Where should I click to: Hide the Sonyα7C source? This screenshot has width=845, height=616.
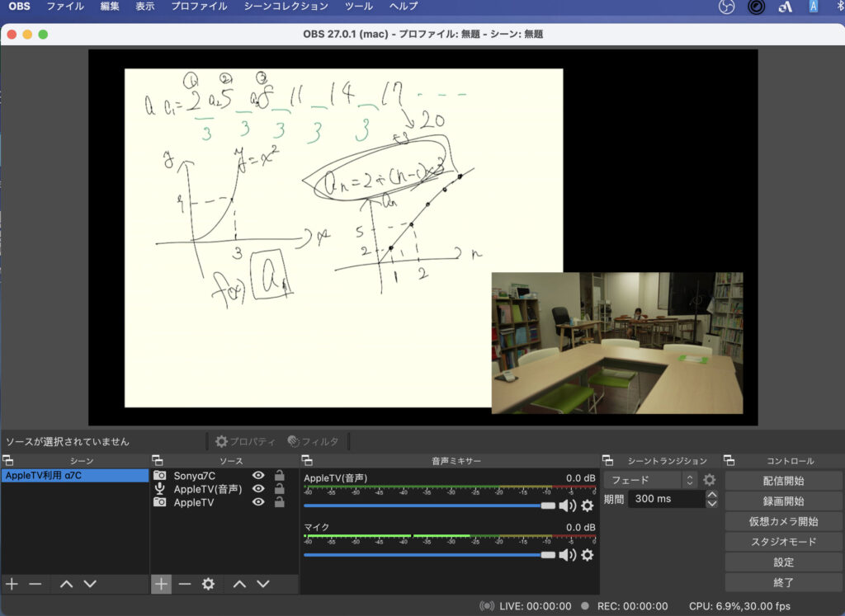pyautogui.click(x=258, y=476)
